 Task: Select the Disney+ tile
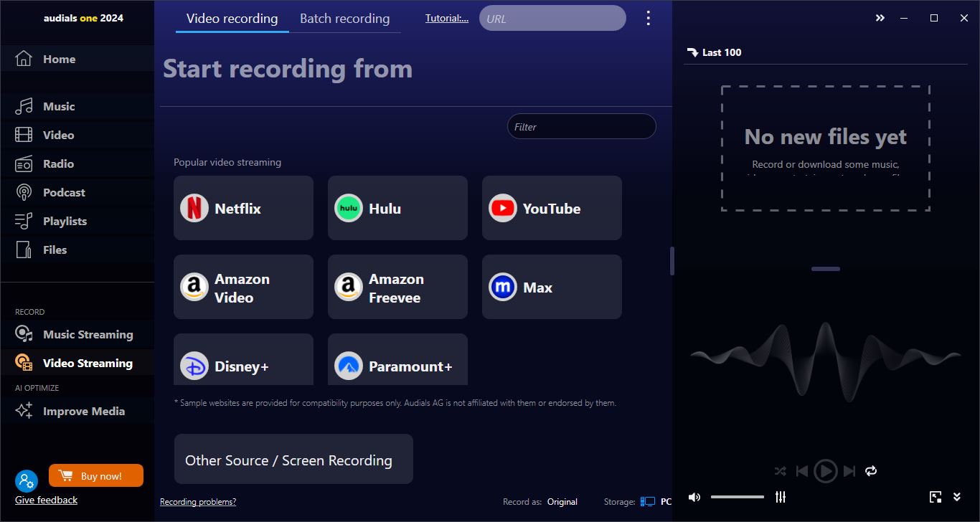(243, 360)
